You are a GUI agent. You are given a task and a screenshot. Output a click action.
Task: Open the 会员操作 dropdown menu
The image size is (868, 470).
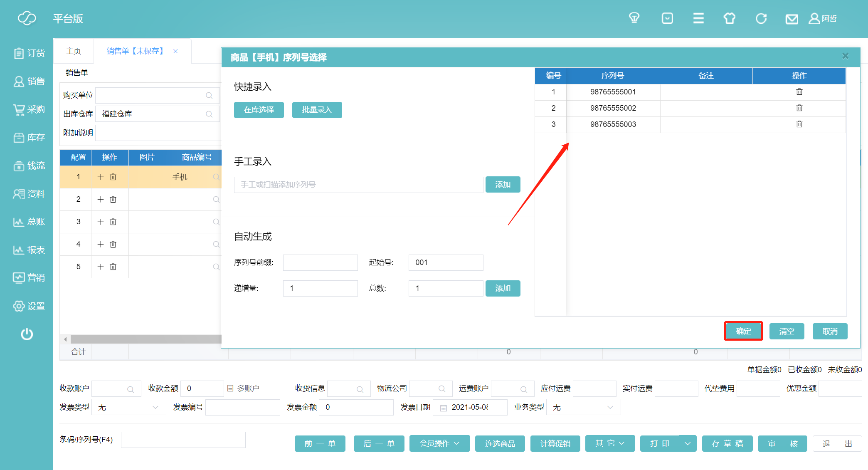[x=439, y=443]
